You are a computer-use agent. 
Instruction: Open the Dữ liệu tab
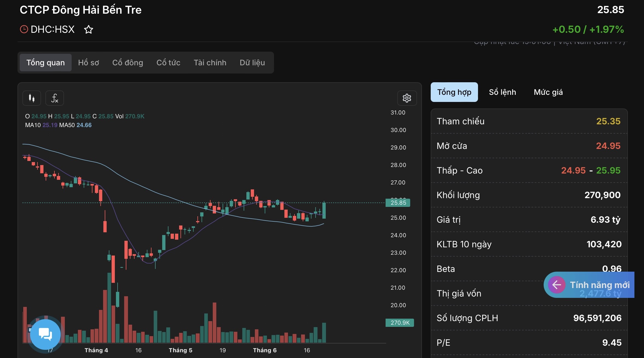(252, 63)
